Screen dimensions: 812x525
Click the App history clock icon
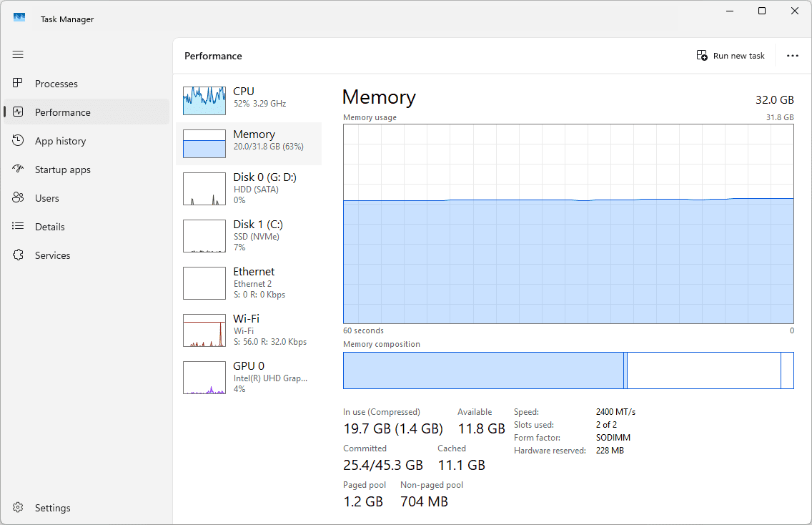19,141
